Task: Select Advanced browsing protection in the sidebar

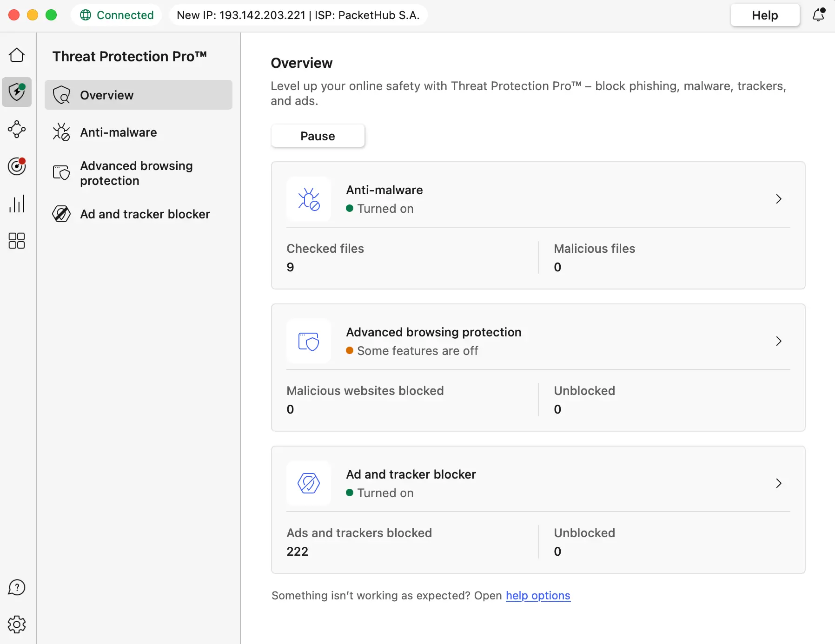Action: click(136, 173)
